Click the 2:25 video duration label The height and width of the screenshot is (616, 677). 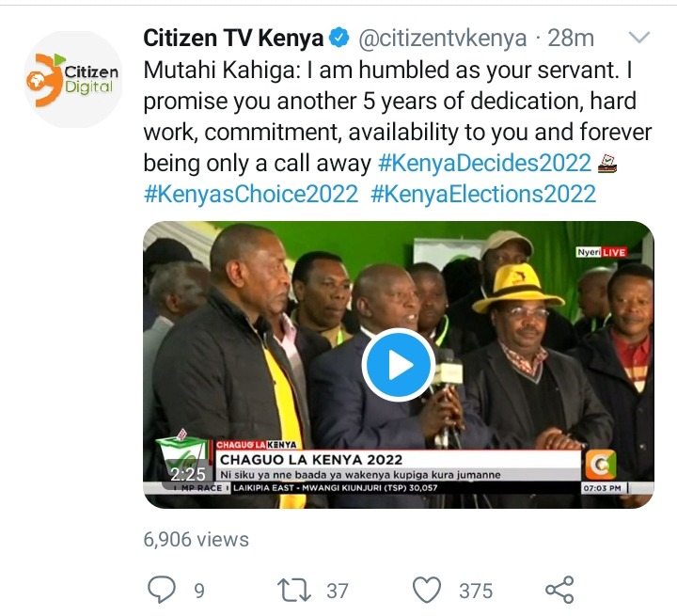[188, 474]
